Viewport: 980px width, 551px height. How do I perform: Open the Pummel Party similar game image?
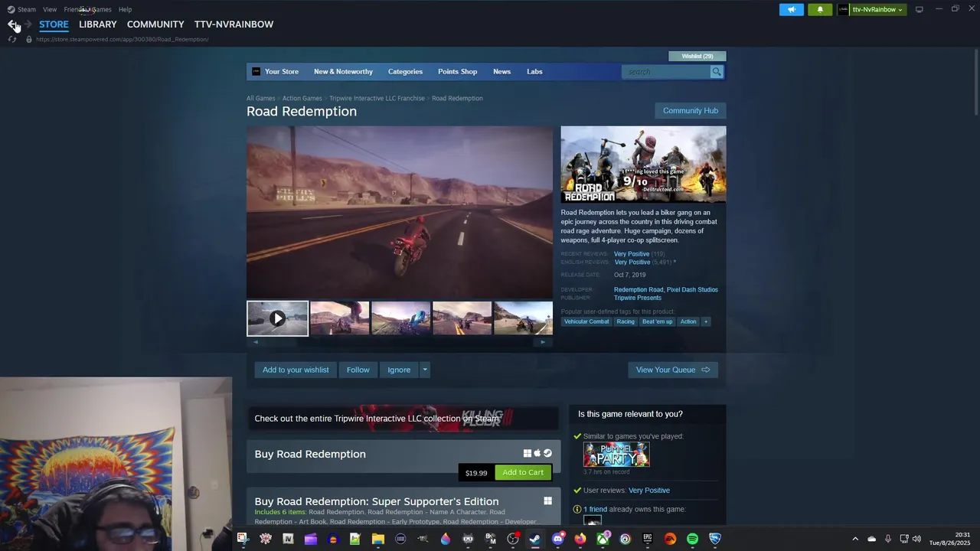tap(616, 455)
